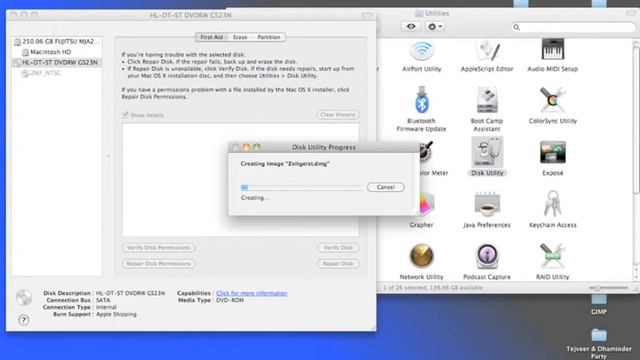Click the Finder search field

coord(573,27)
